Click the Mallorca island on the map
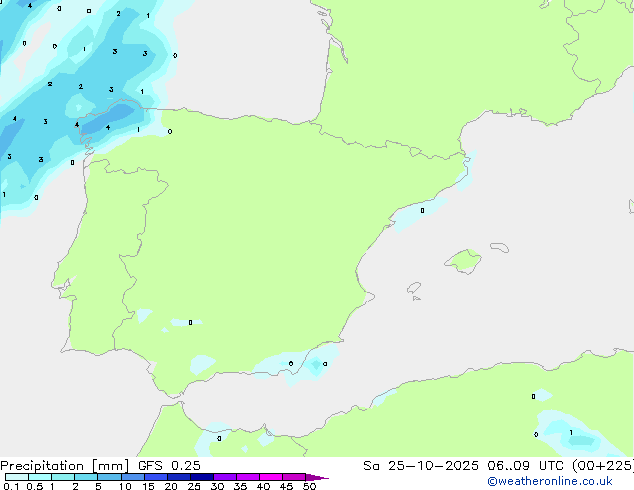This screenshot has height=490, width=634. tap(463, 261)
